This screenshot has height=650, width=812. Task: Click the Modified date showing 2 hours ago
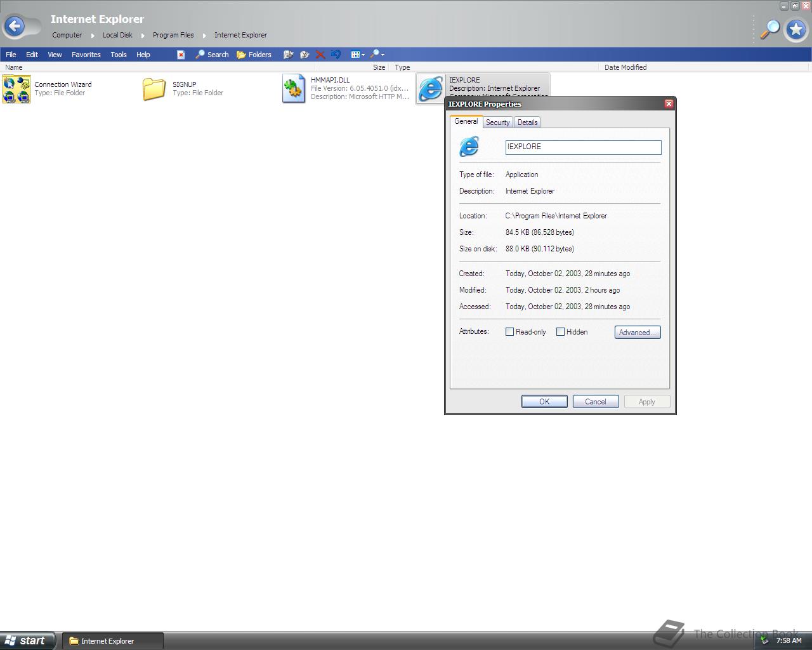(x=563, y=290)
